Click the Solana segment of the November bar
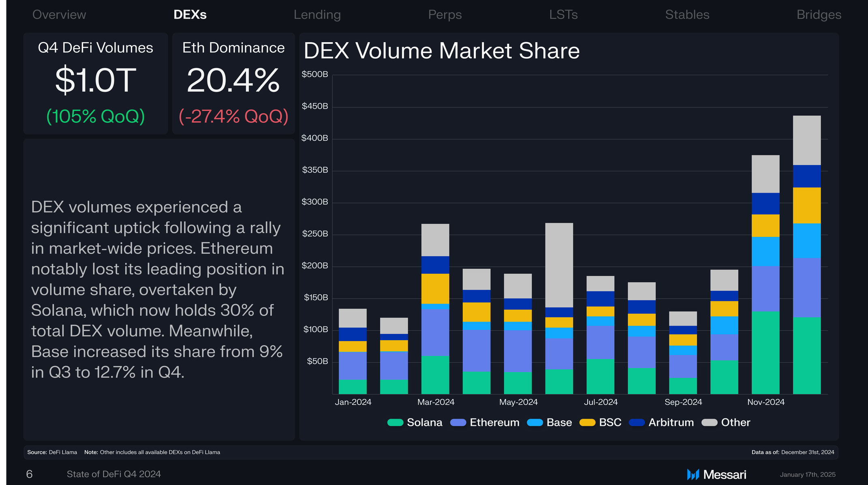The width and height of the screenshot is (868, 485). [765, 352]
